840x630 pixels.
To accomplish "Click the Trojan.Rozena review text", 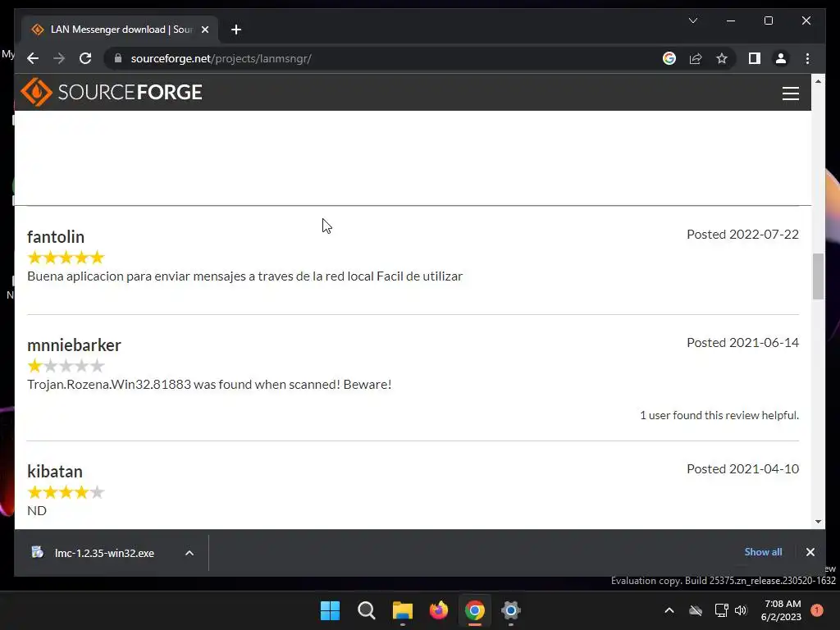I will pos(209,385).
